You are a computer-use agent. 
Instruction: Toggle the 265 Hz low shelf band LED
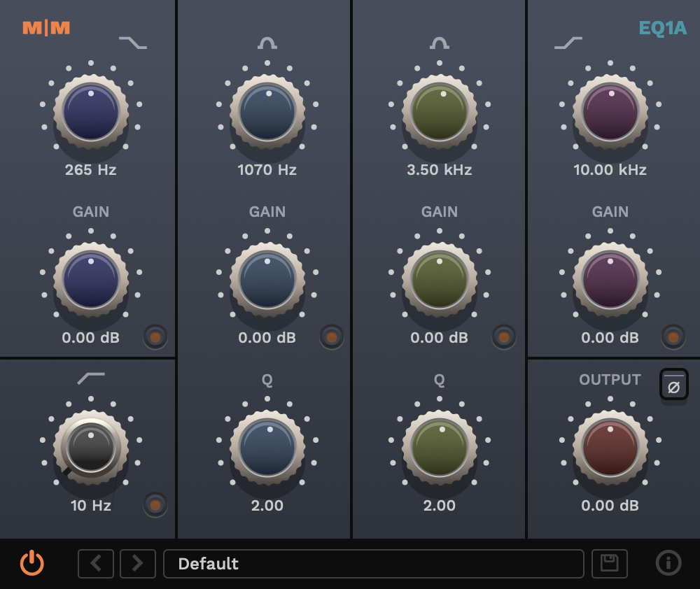click(x=155, y=337)
